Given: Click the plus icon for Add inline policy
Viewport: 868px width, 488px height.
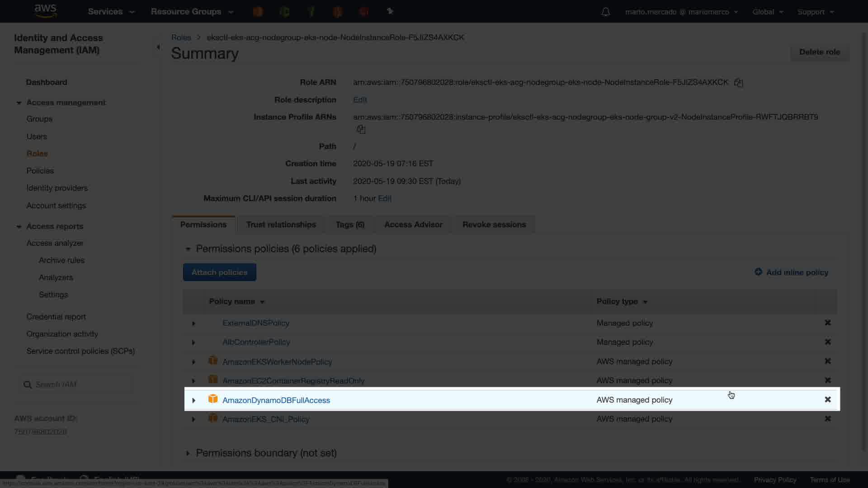Looking at the screenshot, I should [x=758, y=272].
